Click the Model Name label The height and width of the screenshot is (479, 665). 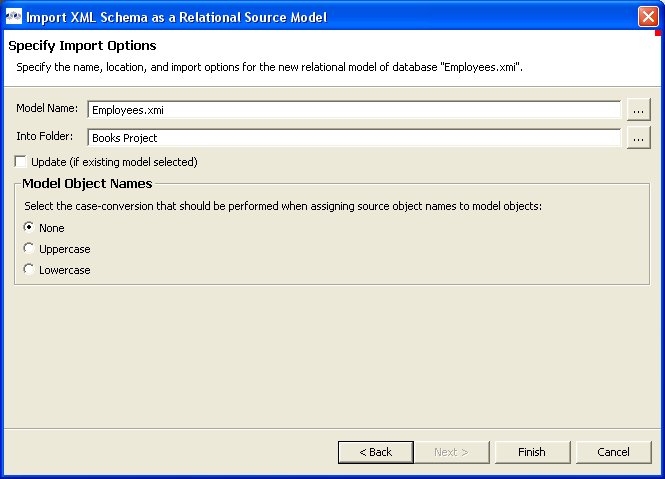point(47,109)
